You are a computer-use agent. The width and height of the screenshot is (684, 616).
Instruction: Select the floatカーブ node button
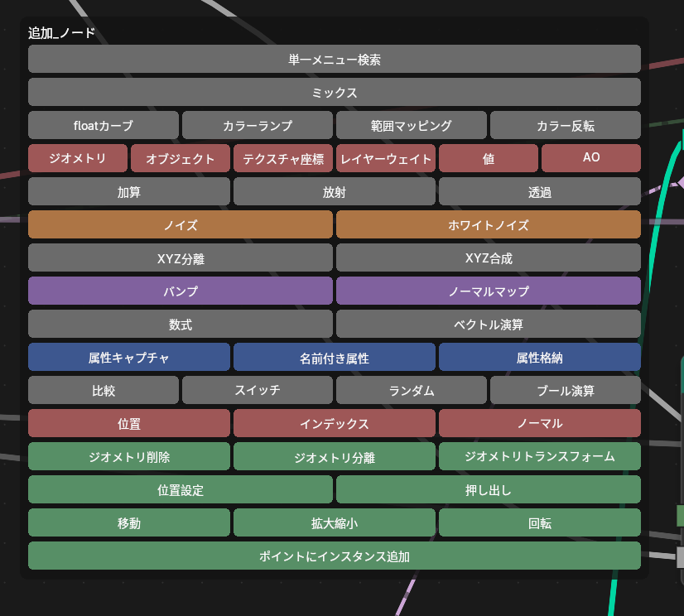pyautogui.click(x=103, y=125)
